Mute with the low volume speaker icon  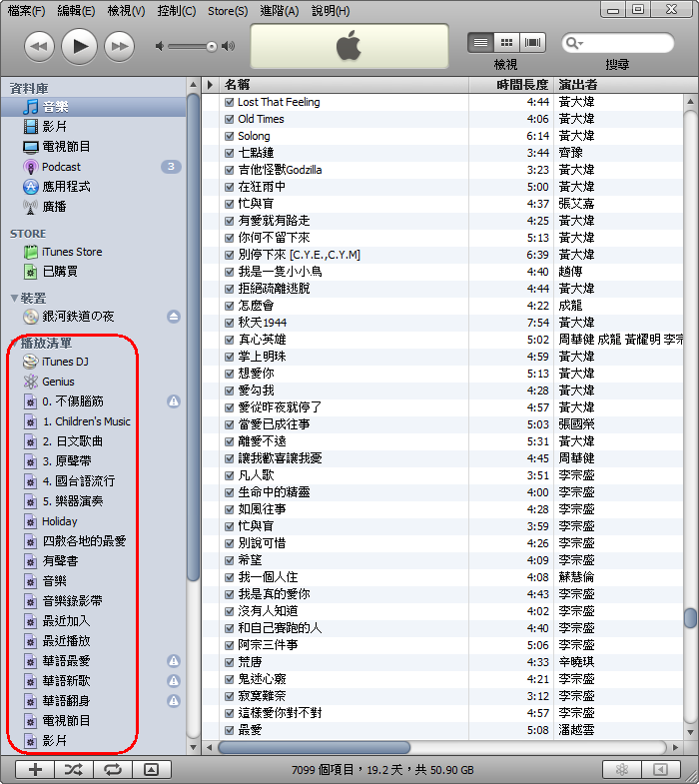pos(160,47)
